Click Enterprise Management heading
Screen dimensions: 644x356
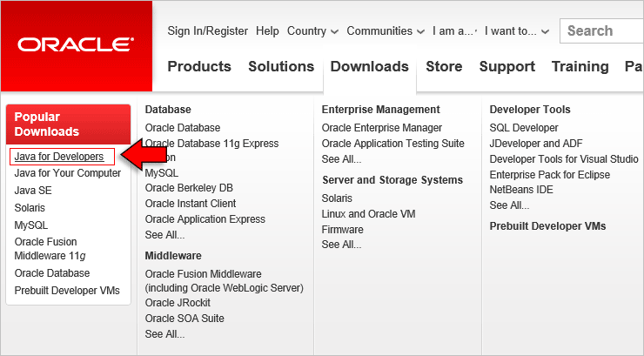(x=380, y=110)
